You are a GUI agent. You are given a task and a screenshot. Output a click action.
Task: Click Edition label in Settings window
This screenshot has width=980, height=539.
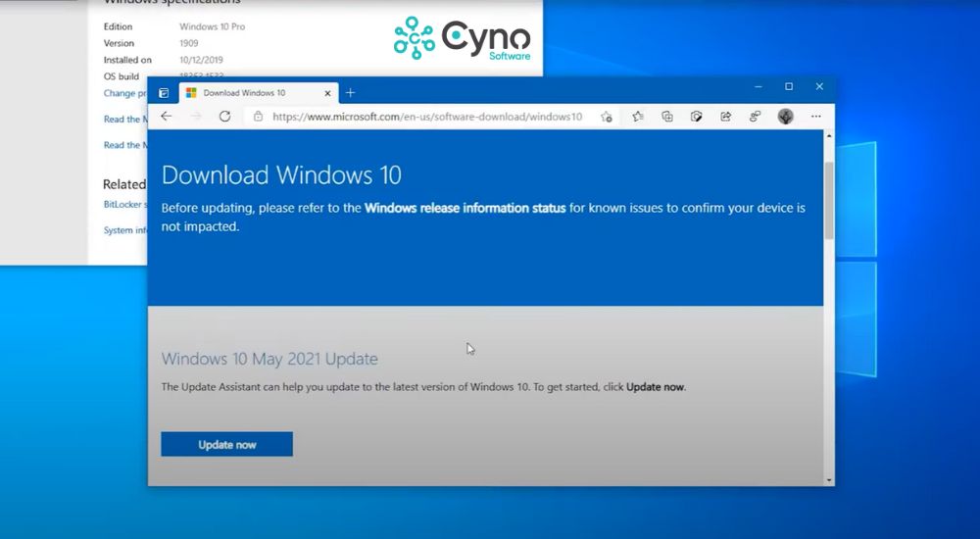[x=119, y=26]
